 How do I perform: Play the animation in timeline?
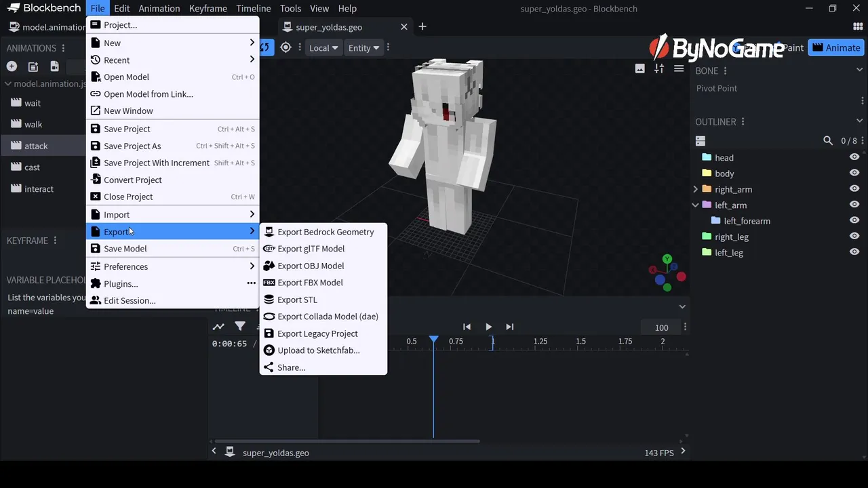tap(488, 327)
